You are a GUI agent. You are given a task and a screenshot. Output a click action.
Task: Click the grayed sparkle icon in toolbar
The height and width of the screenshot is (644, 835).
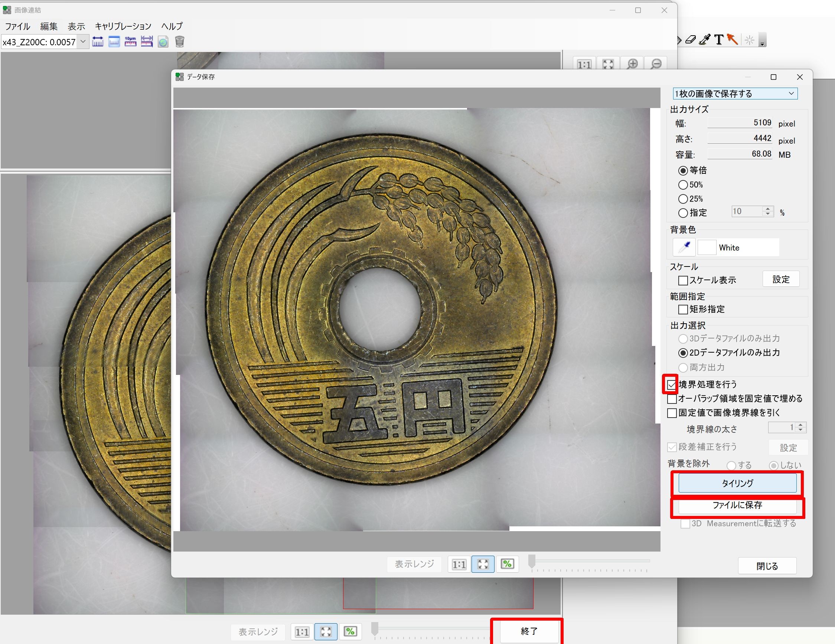(x=750, y=40)
